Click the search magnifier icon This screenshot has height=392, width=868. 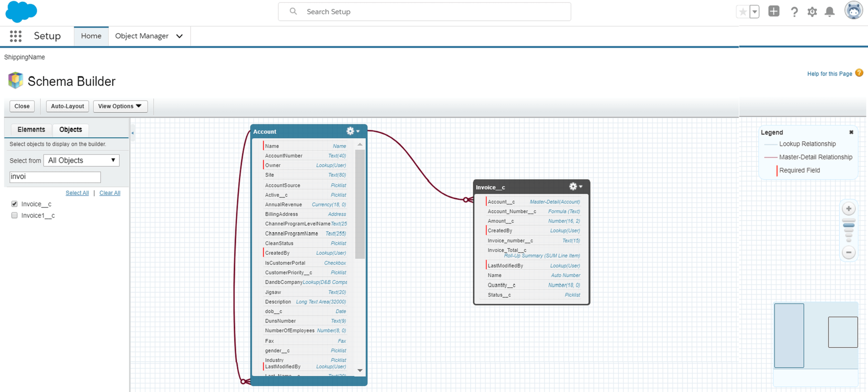293,11
